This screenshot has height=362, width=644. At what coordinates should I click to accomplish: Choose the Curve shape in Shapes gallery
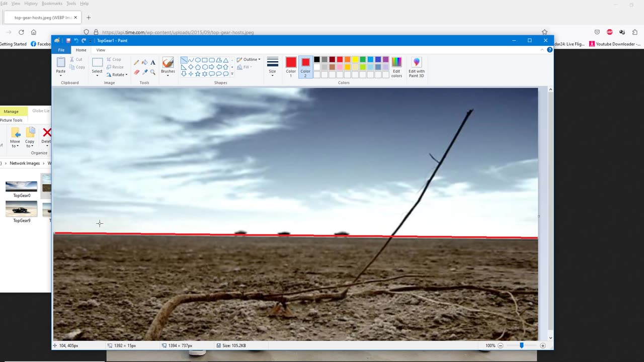pyautogui.click(x=191, y=60)
